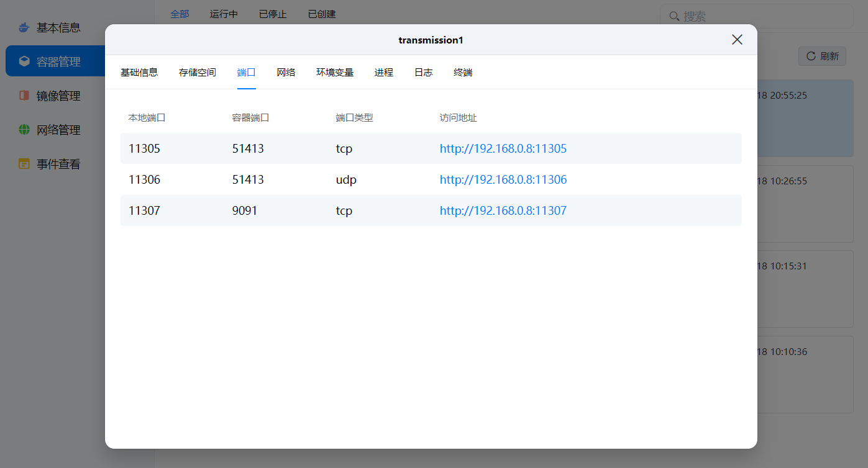Open link http://192.168.0.8:11306
868x468 pixels.
[x=503, y=180]
